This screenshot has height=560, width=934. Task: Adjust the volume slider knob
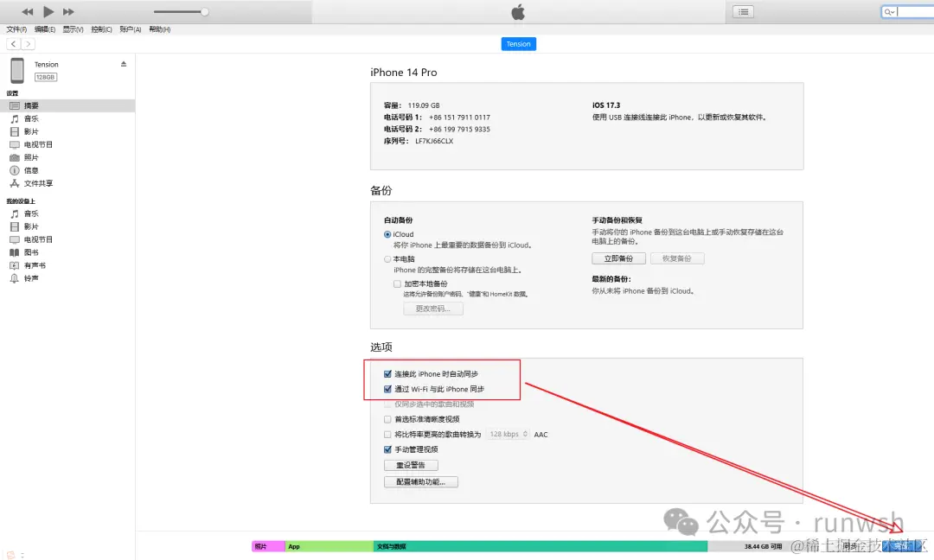pos(204,12)
